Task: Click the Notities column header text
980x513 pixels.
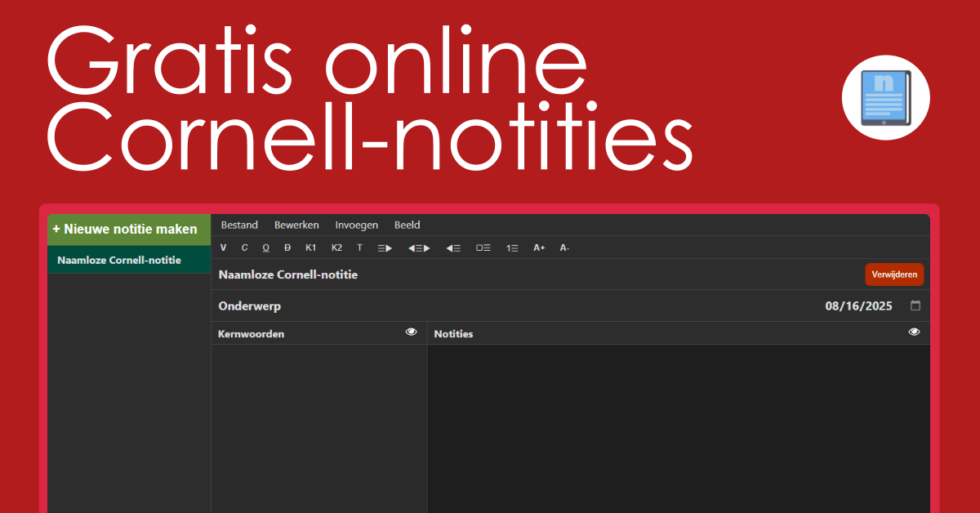Action: coord(453,333)
